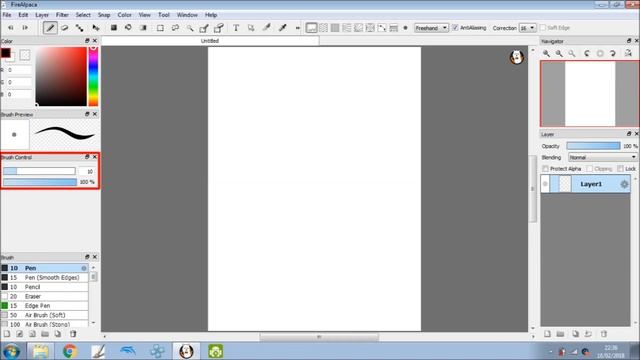640x360 pixels.
Task: Add new brush in the Brush panel
Action: click(x=7, y=334)
